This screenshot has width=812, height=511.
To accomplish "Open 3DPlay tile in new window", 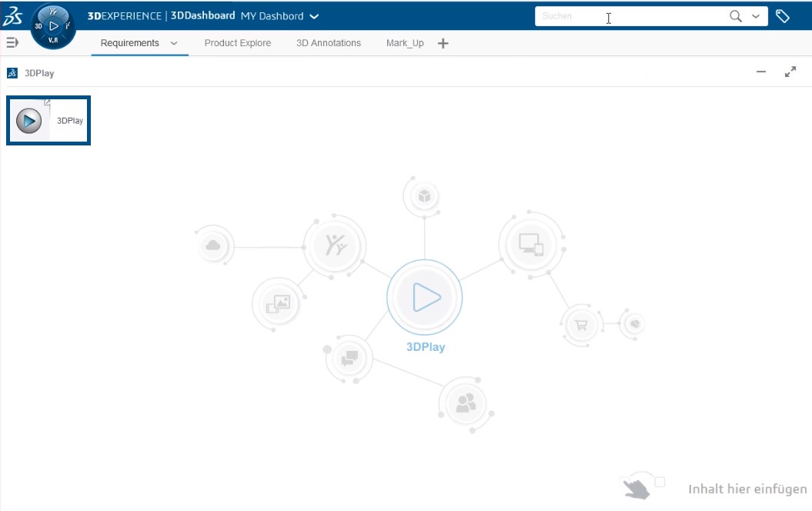I will 47,102.
